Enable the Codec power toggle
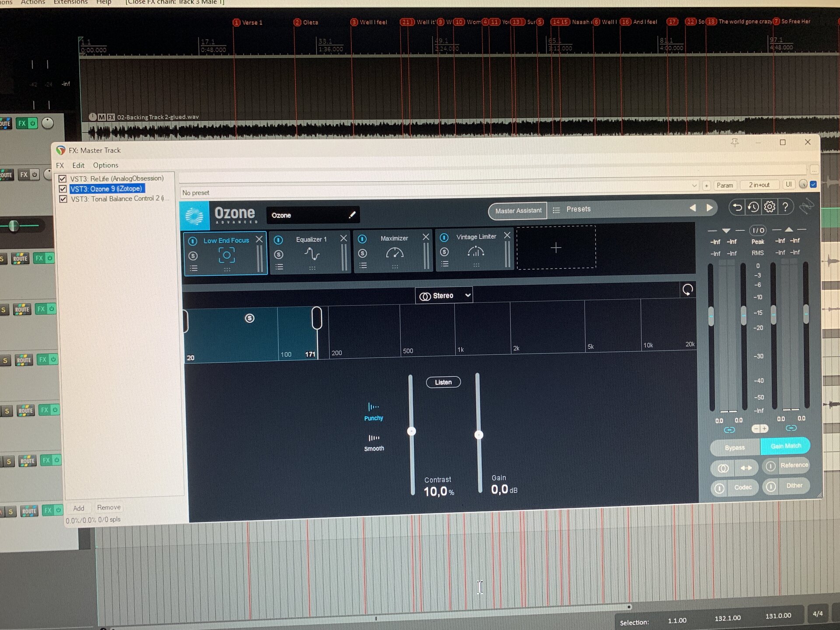This screenshot has height=630, width=840. point(719,488)
